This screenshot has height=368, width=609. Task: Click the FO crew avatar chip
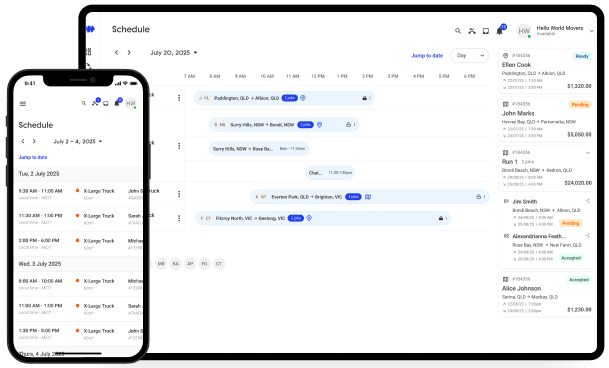[204, 263]
